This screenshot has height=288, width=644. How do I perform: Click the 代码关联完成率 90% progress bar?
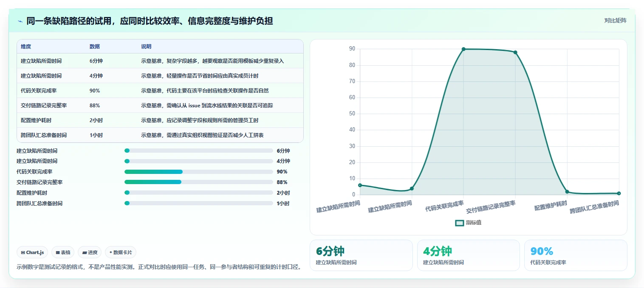(198, 172)
